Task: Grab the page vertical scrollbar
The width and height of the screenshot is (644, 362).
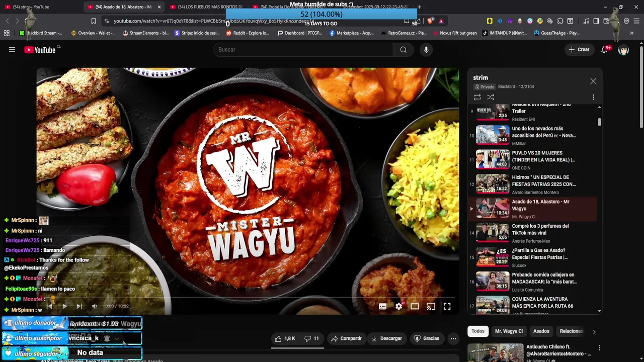Action: coord(641,88)
